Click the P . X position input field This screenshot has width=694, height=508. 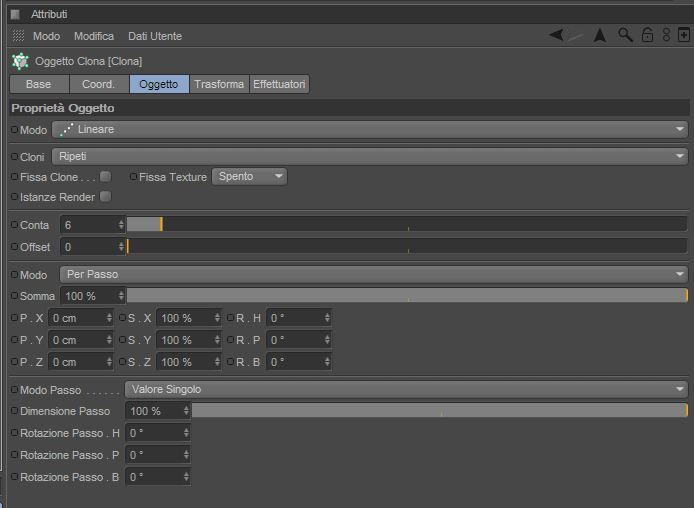coord(81,318)
